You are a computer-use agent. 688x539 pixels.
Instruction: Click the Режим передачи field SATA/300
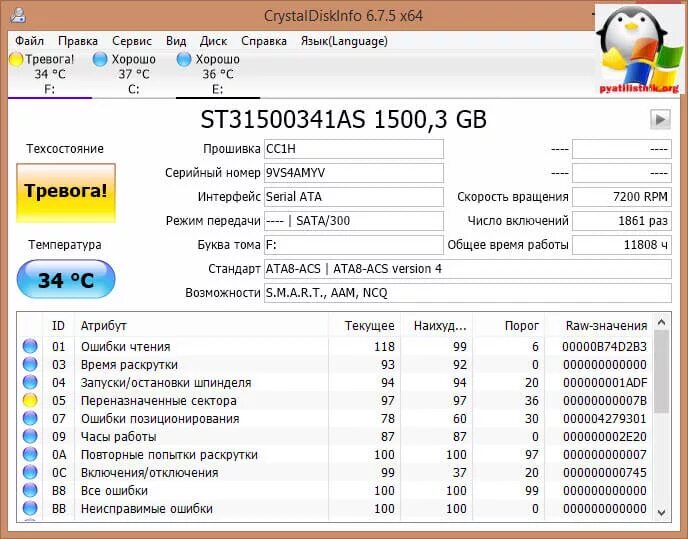(x=354, y=221)
